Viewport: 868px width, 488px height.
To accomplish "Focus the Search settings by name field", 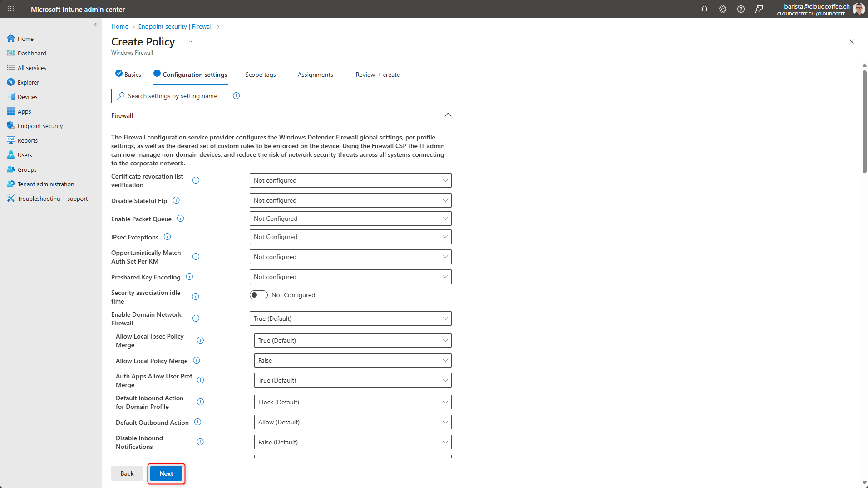I will coord(173,96).
